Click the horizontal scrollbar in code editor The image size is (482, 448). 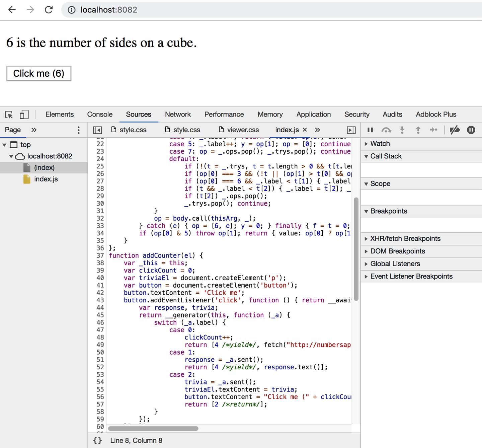tap(153, 429)
